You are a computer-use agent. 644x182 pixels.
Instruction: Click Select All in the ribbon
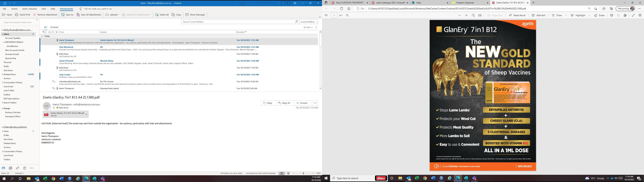coord(162,15)
